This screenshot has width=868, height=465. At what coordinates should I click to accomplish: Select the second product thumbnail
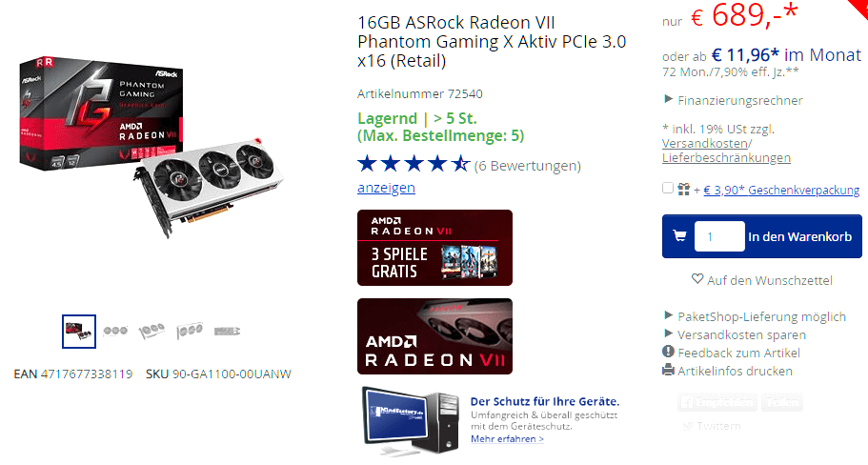115,331
